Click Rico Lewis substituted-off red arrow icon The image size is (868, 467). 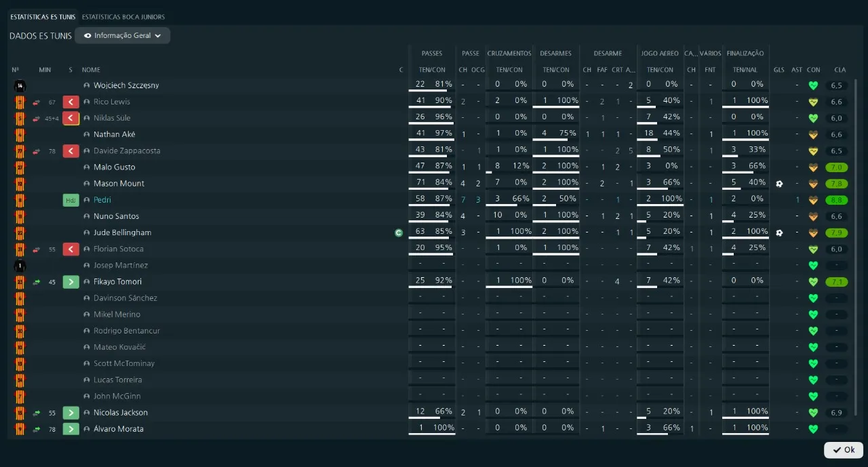click(x=71, y=102)
